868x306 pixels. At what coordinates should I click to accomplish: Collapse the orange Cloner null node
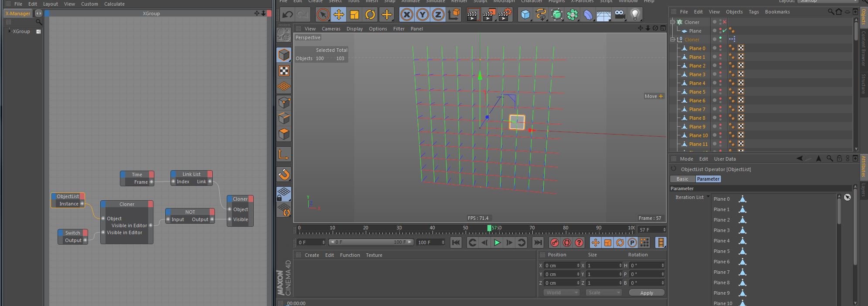coord(673,39)
